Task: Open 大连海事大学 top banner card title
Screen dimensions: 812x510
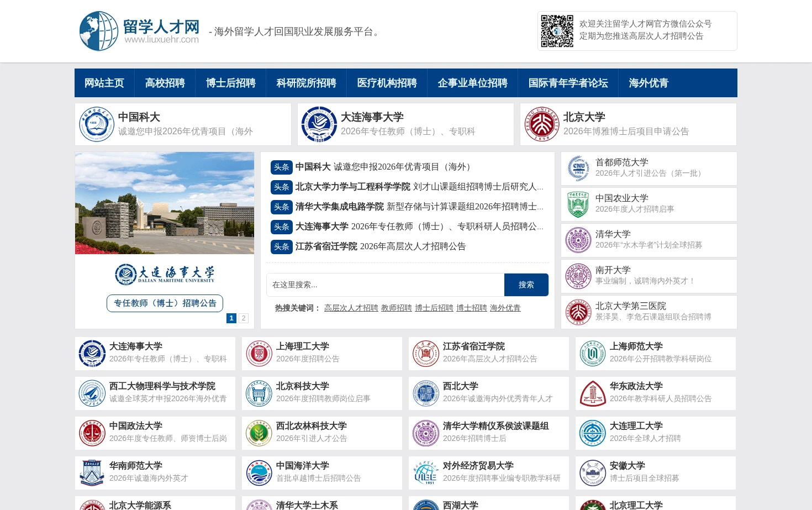Action: 372,117
